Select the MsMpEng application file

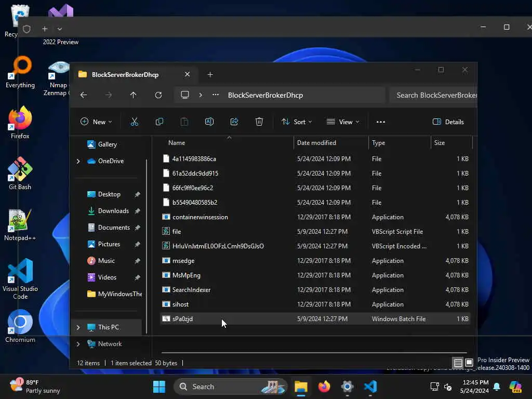tap(315, 275)
